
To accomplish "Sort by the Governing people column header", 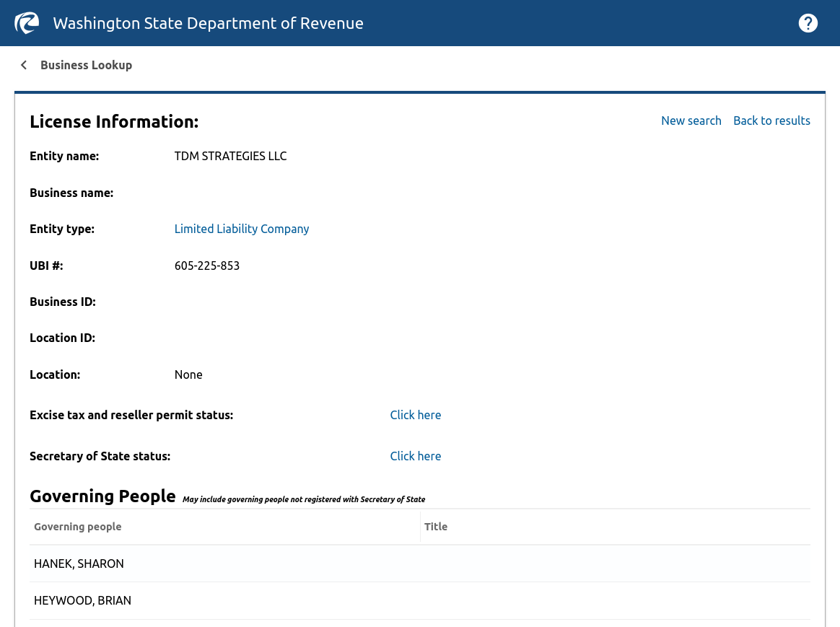I will pos(78,526).
